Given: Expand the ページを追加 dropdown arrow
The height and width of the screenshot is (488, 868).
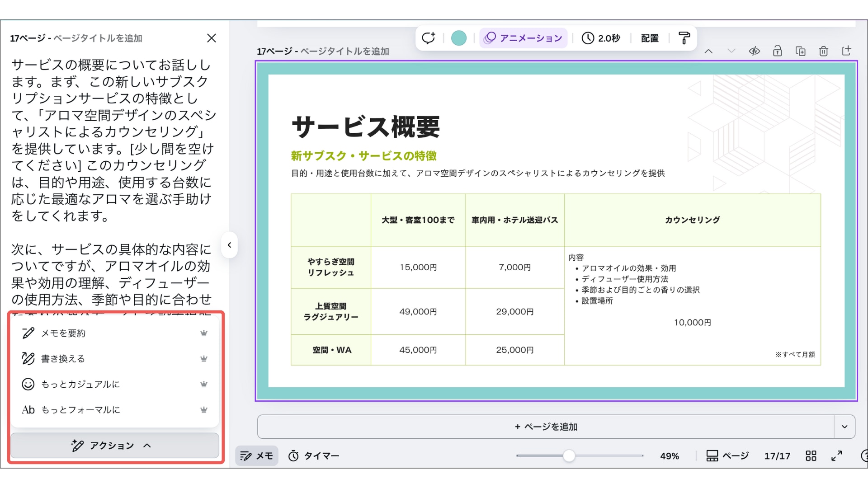Looking at the screenshot, I should click(x=844, y=427).
